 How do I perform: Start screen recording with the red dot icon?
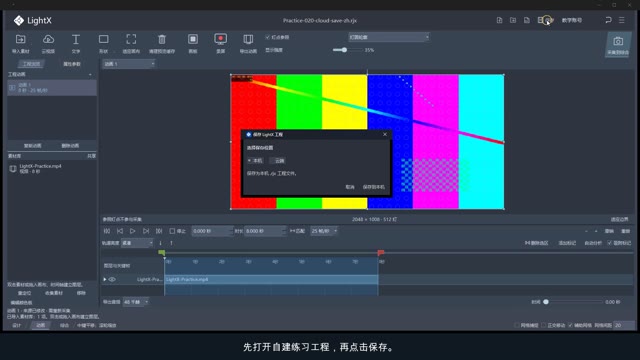click(x=220, y=39)
